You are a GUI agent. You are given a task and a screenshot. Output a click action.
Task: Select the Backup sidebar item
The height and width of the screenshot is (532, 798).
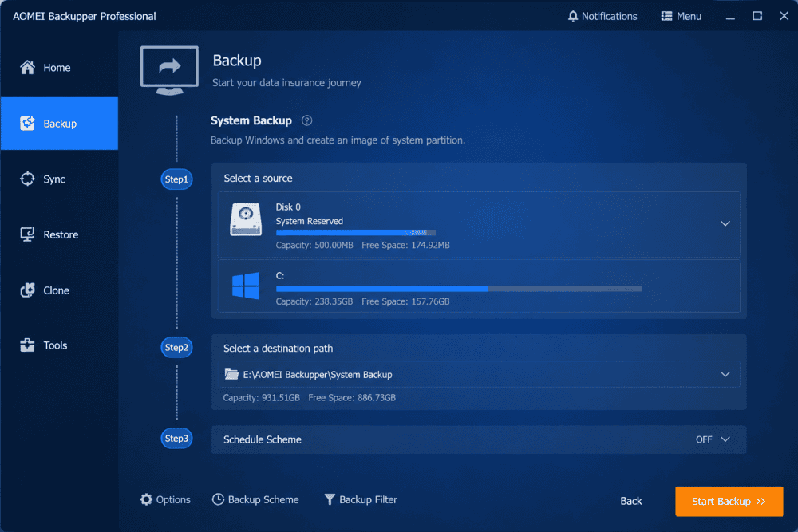coord(60,123)
